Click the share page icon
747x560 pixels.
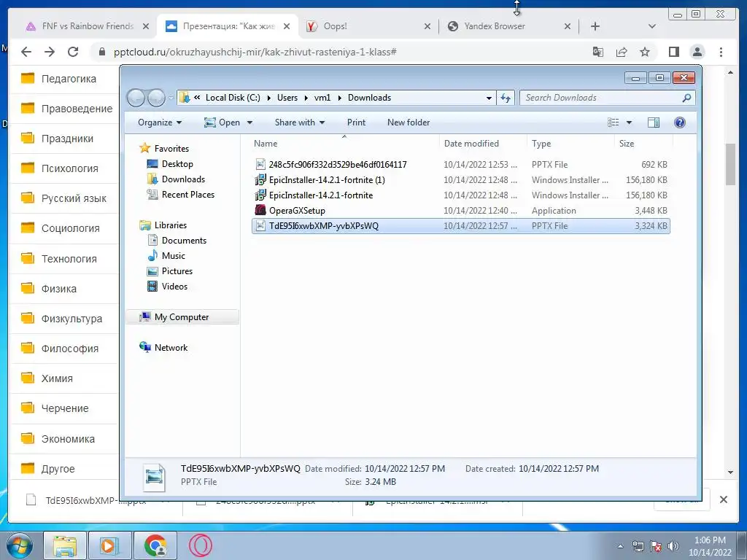[622, 52]
